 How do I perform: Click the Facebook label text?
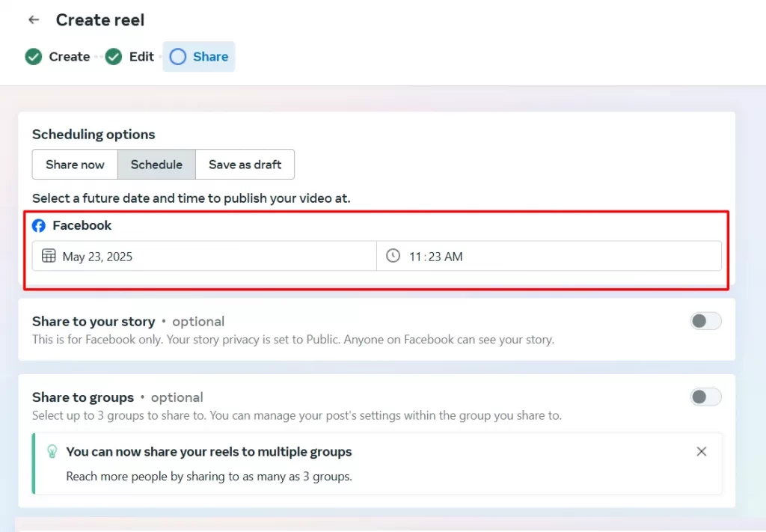click(x=82, y=225)
